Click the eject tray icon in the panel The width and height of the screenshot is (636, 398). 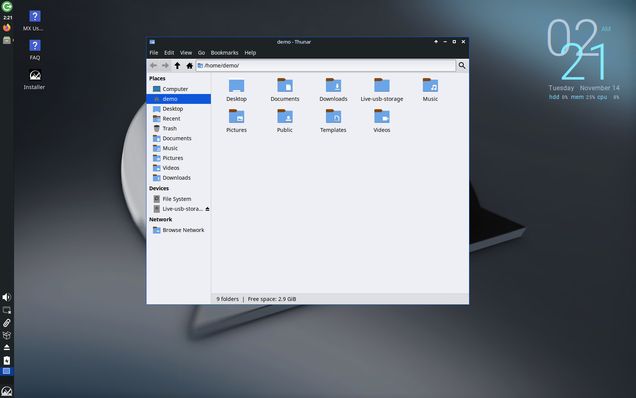(6, 348)
